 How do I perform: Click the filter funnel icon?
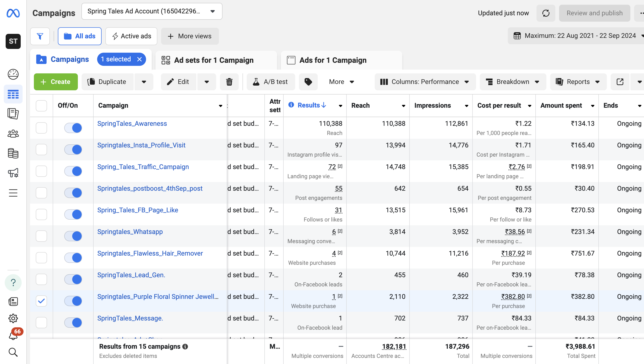[x=40, y=36]
